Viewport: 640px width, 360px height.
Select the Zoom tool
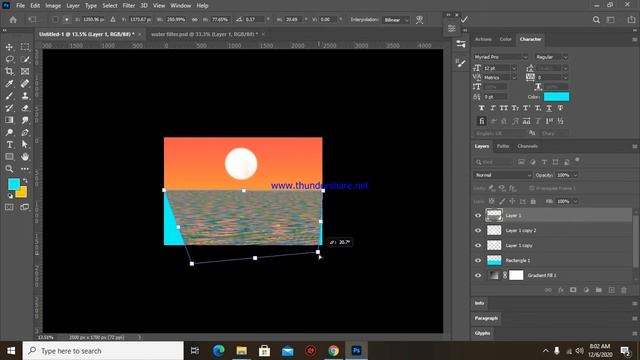(x=9, y=169)
